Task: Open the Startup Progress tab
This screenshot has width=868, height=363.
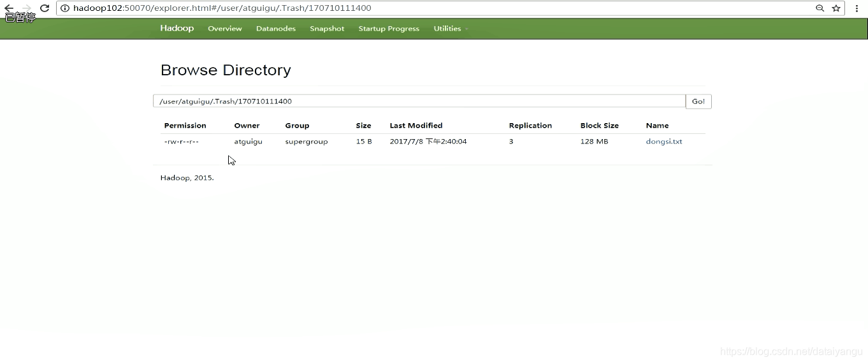Action: (389, 29)
